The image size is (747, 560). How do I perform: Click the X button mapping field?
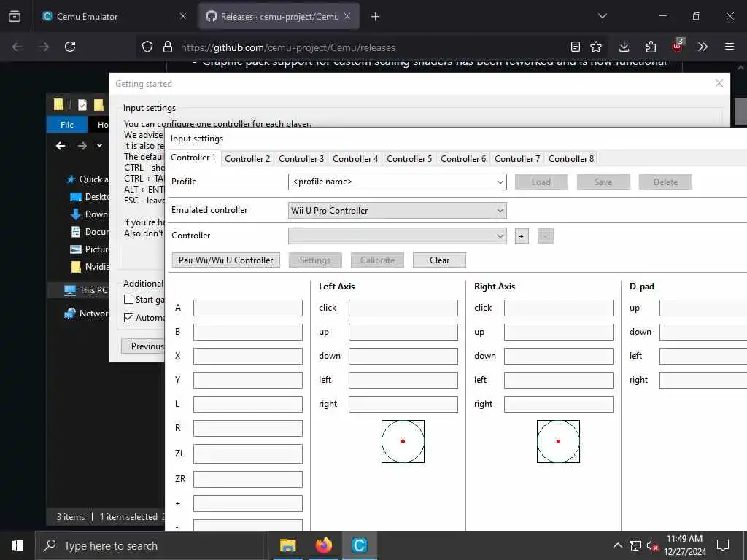pos(248,356)
